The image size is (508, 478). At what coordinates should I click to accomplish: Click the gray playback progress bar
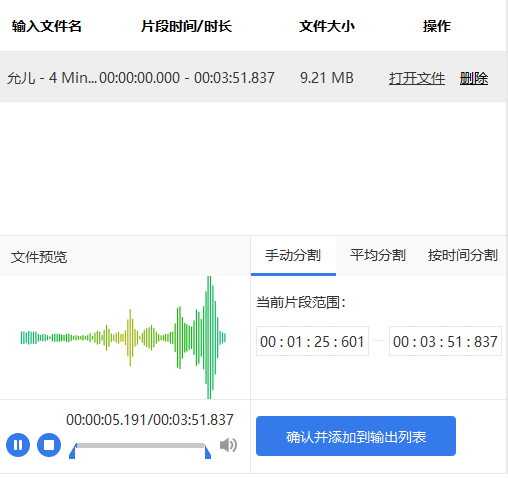[140, 446]
